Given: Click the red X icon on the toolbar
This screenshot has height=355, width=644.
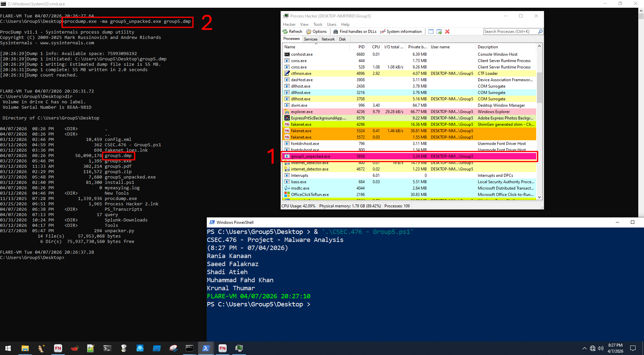Looking at the screenshot, I should coord(447,31).
